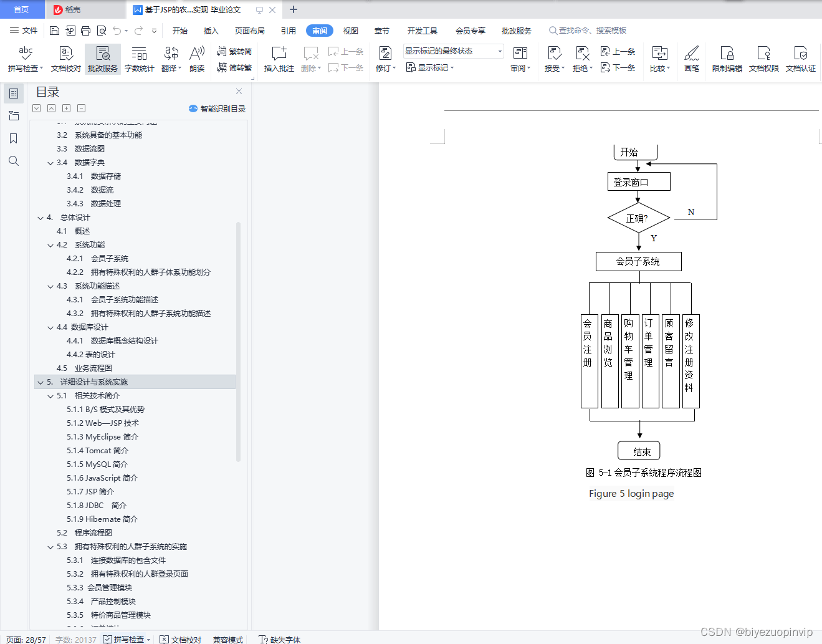Go to previous revision 上一条
822x644 pixels.
point(618,52)
